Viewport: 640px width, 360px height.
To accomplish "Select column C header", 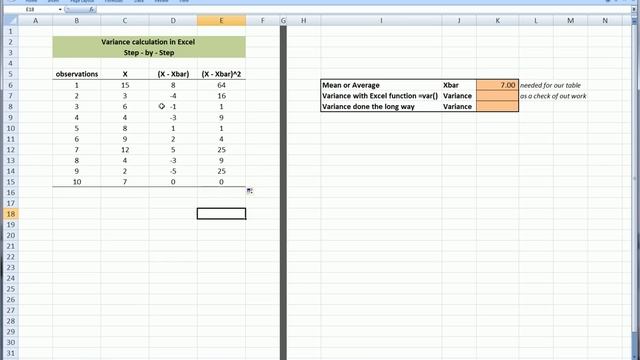I will (x=125, y=20).
